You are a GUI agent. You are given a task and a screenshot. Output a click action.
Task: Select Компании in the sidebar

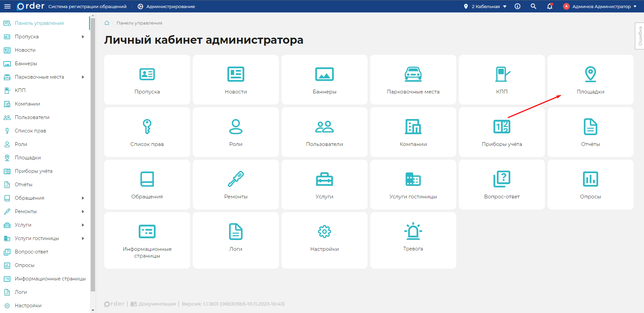tap(27, 104)
